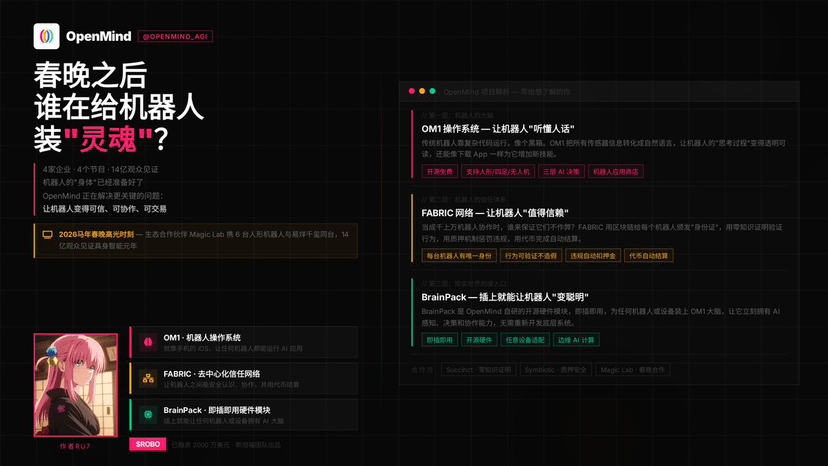The image size is (828, 466).
Task: Click the headline line 春晚之后
Action: click(91, 76)
